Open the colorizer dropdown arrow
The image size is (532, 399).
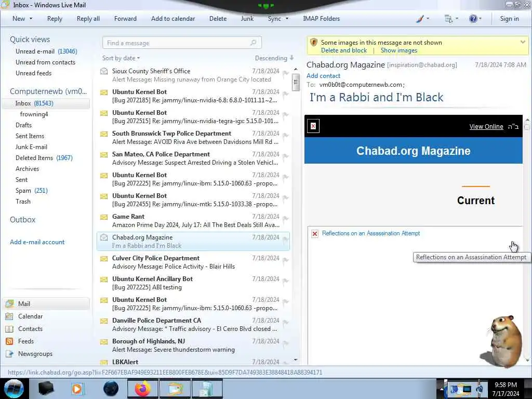(428, 19)
